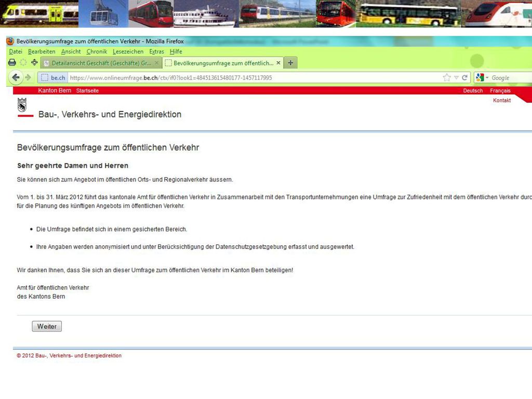Click the Bern coat of arms logo
532x399 pixels.
tap(22, 105)
